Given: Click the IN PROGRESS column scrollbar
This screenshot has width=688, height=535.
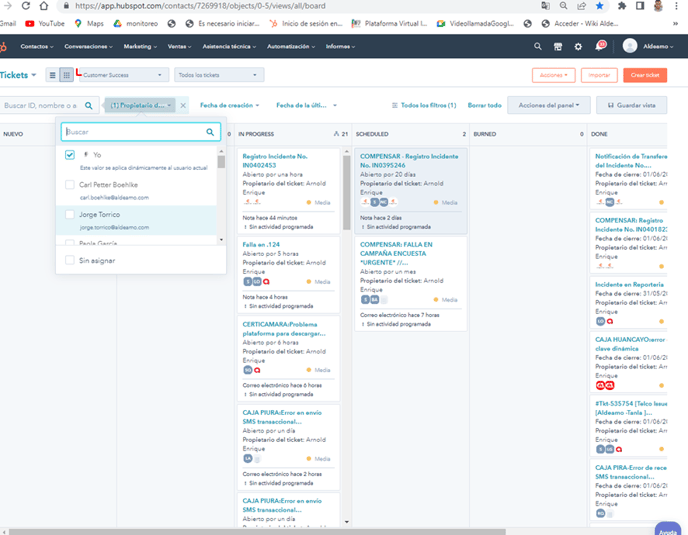Looking at the screenshot, I should coord(347,193).
